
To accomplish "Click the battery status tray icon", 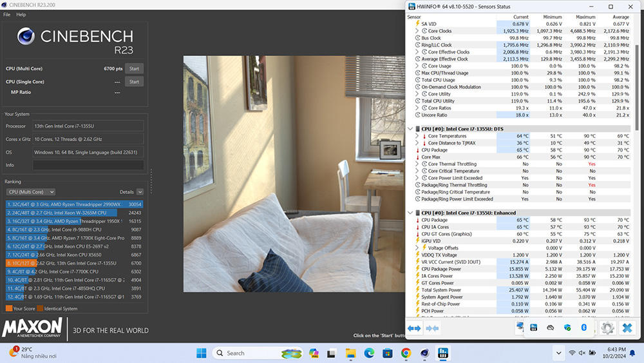I will 592,353.
